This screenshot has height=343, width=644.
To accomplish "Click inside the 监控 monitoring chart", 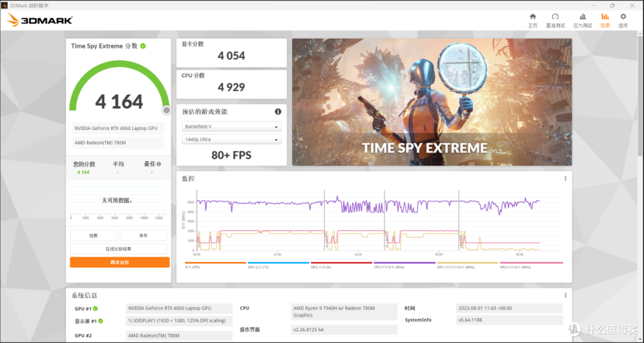I will point(378,221).
